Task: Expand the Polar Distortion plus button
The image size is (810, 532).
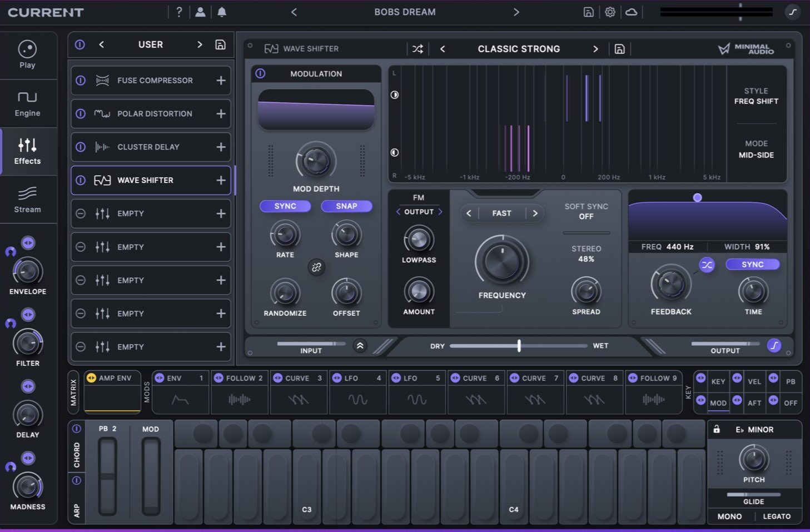Action: [x=221, y=114]
